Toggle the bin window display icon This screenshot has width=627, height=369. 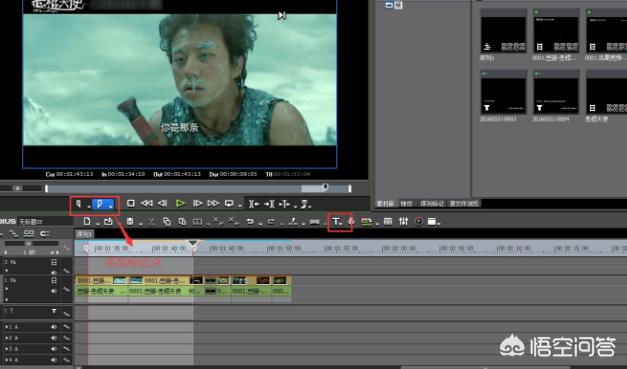(x=388, y=221)
